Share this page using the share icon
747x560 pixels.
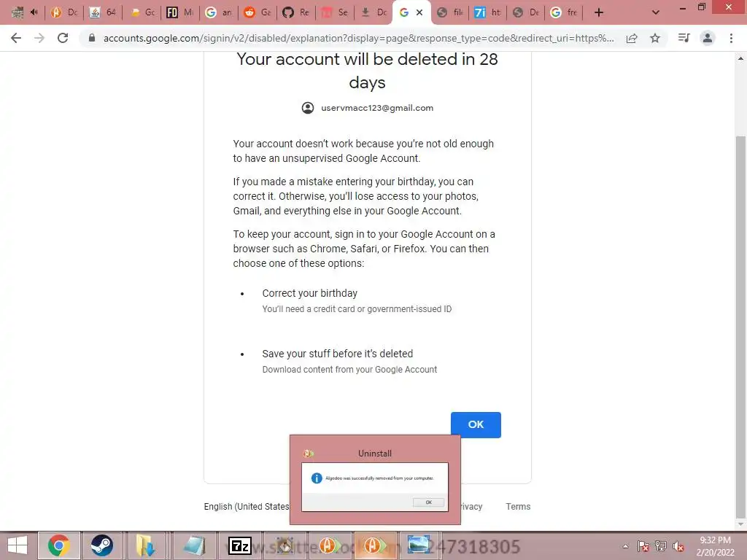(632, 38)
